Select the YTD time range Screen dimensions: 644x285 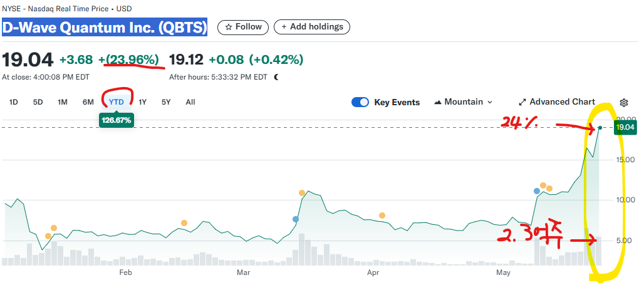coord(117,102)
